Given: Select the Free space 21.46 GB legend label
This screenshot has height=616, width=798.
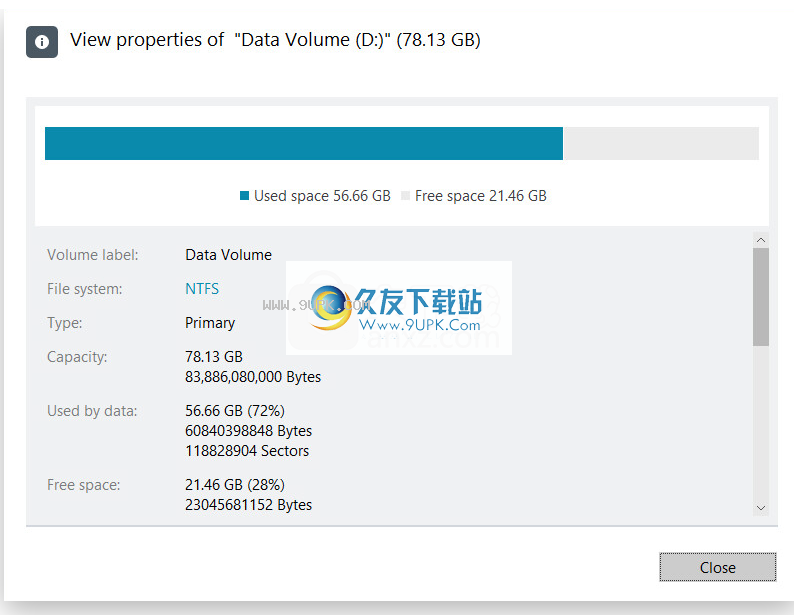Looking at the screenshot, I should [x=480, y=196].
